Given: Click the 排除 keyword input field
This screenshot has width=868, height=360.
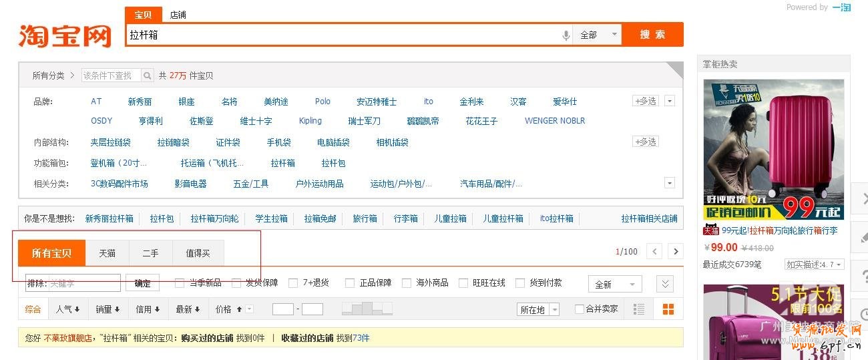Looking at the screenshot, I should coord(73,283).
